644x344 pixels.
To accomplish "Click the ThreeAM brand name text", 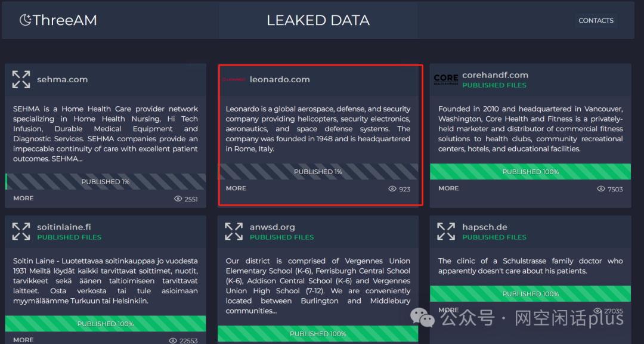I will click(x=65, y=20).
